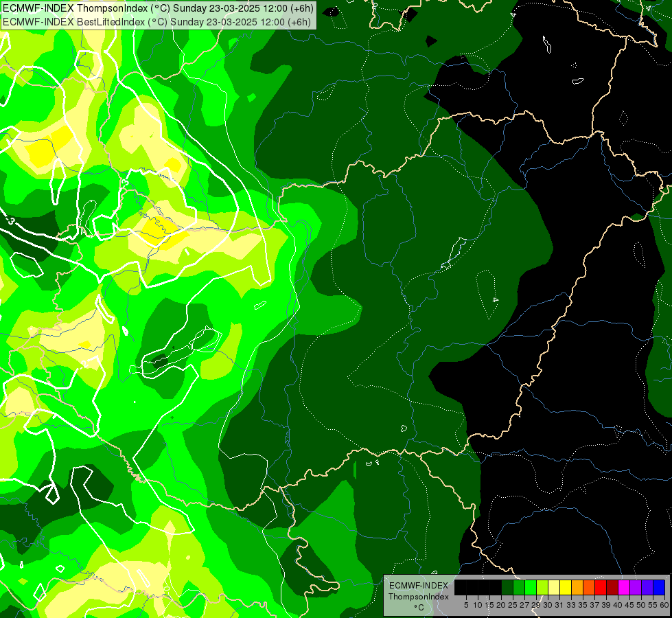672x618 pixels.
Task: Pick the bright red 37–39 legend swatch
Action: (601, 587)
